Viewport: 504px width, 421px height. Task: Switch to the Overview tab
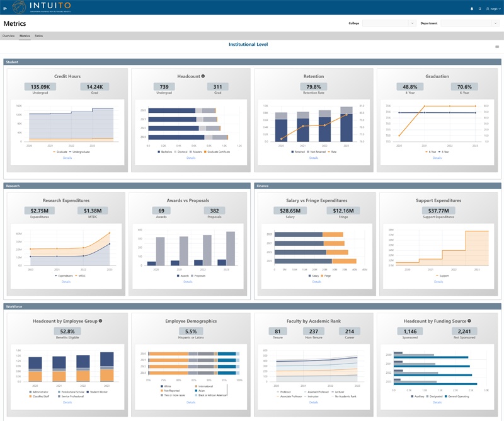tap(8, 36)
